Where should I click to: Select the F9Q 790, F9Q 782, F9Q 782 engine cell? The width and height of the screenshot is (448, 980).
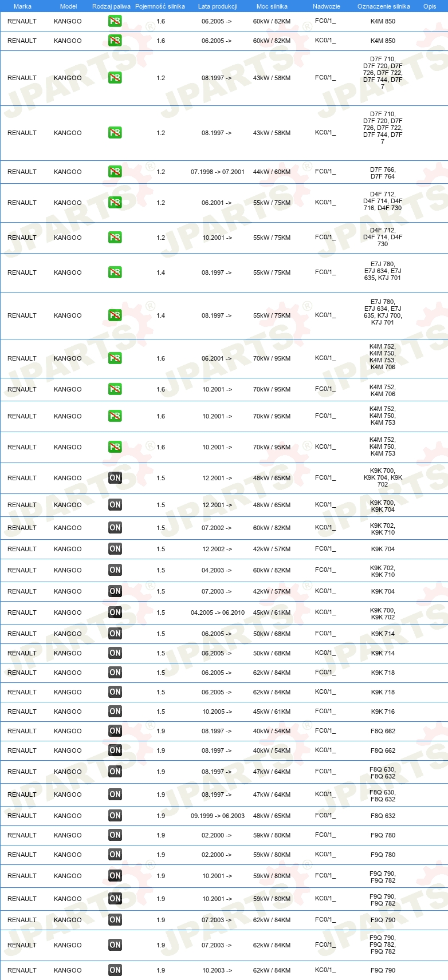point(383,945)
